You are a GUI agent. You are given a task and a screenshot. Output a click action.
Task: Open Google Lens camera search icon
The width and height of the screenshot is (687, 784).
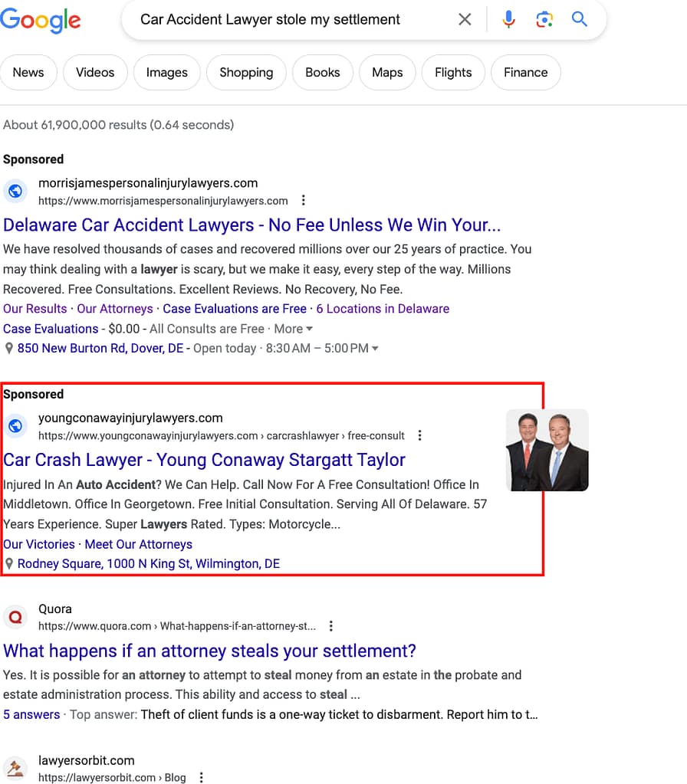544,19
